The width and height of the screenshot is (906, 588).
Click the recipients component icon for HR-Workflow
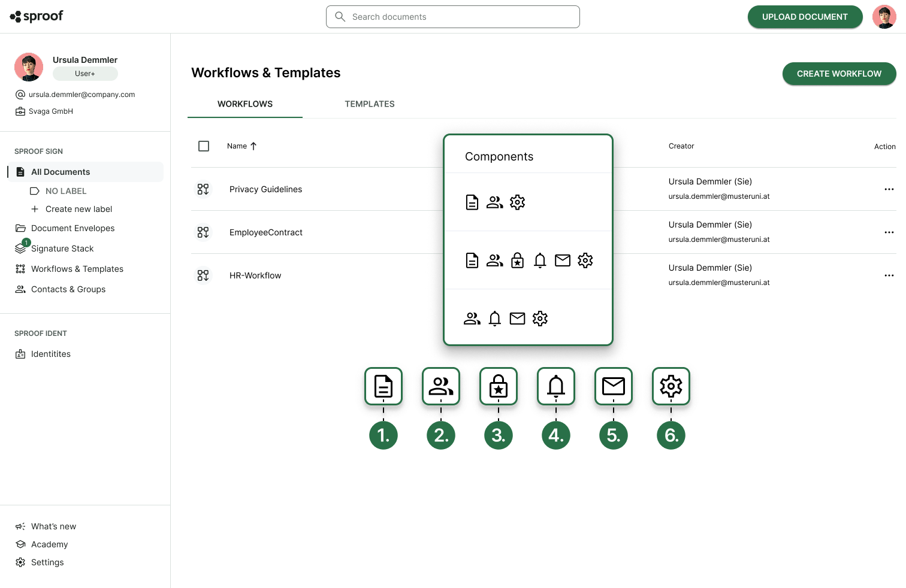(x=472, y=319)
